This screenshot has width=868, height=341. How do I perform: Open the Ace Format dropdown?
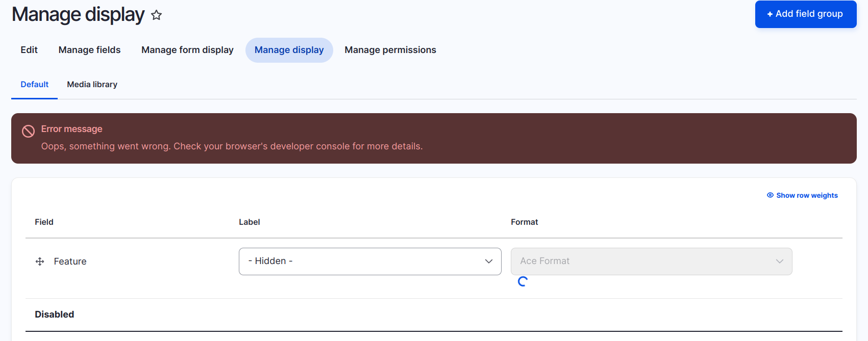click(651, 261)
